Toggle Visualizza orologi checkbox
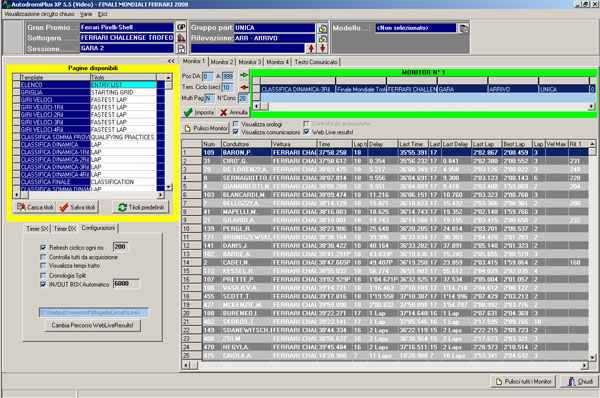The width and height of the screenshot is (600, 398). [x=236, y=124]
